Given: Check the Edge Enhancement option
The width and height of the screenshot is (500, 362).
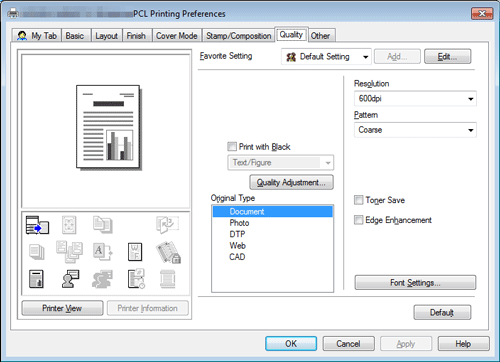Looking at the screenshot, I should click(x=358, y=220).
